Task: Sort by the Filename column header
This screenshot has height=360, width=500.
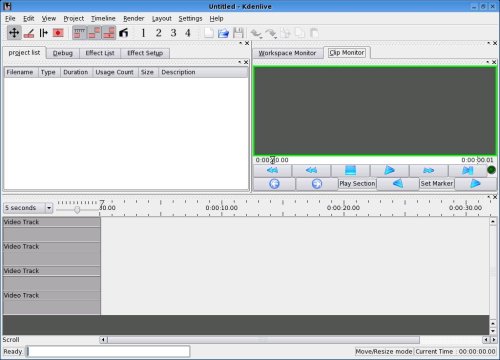Action: click(20, 72)
